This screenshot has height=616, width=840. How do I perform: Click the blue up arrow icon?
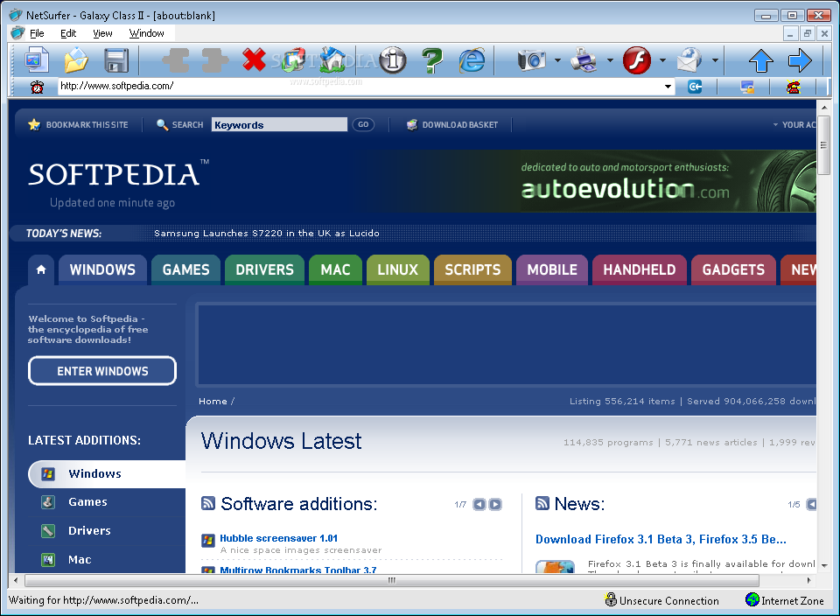[760, 60]
